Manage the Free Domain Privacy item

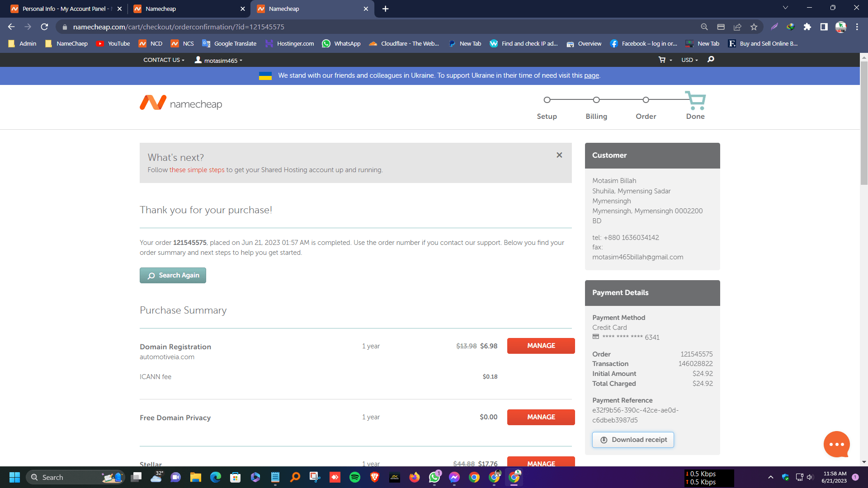point(541,417)
